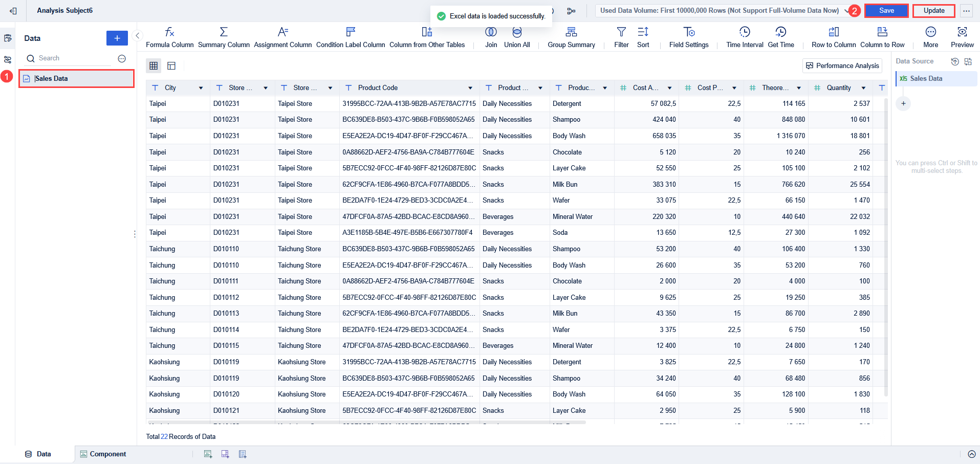The image size is (980, 464).
Task: Open the Join tool
Action: (x=491, y=38)
